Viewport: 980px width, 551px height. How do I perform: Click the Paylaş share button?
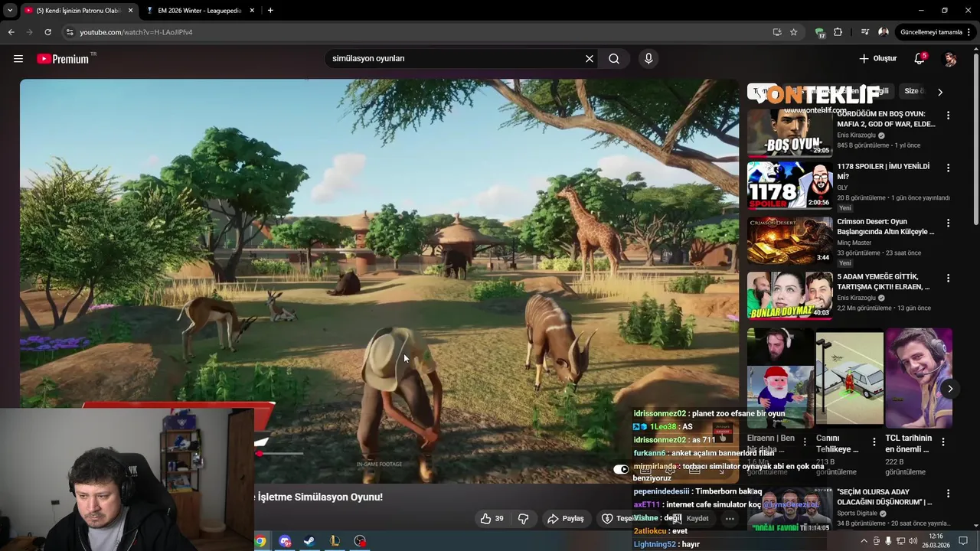[566, 519]
